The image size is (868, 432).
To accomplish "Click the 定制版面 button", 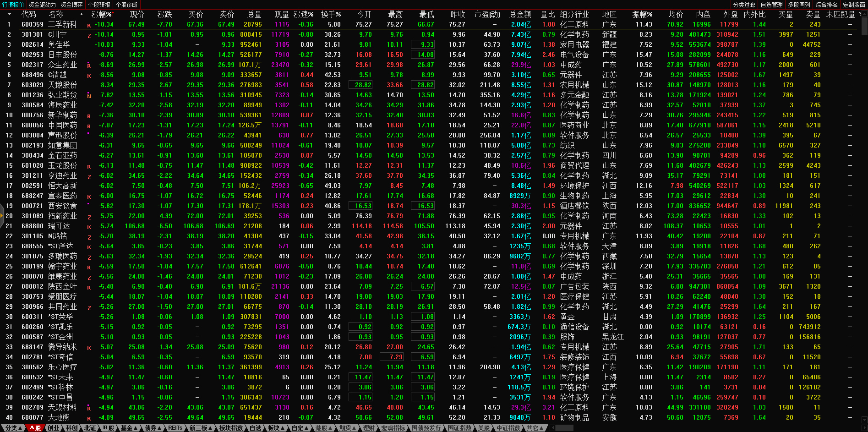I will point(854,5).
